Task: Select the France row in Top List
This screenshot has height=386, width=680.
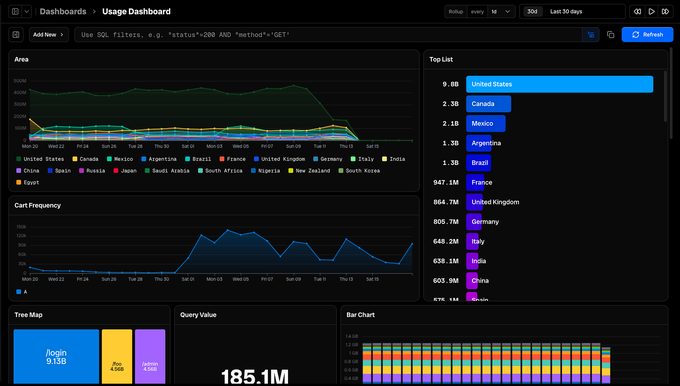Action: point(542,183)
